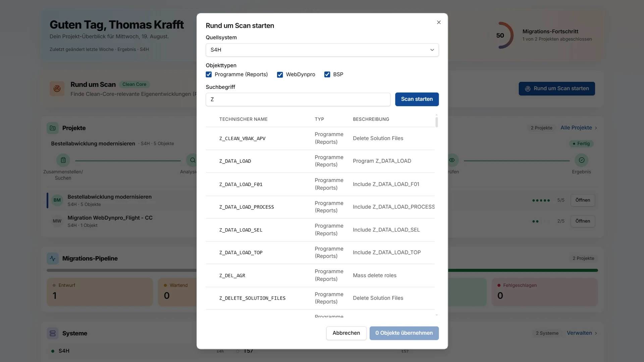This screenshot has width=644, height=362.
Task: Click description Mass delete roles
Action: pyautogui.click(x=374, y=276)
